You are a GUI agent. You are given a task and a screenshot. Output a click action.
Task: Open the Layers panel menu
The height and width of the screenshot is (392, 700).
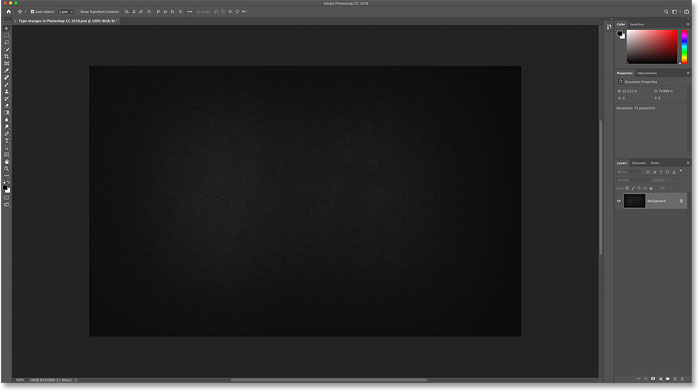click(688, 163)
